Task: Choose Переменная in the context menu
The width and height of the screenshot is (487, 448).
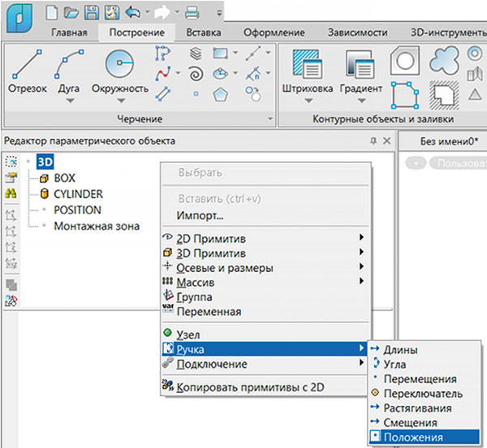Action: pyautogui.click(x=266, y=312)
